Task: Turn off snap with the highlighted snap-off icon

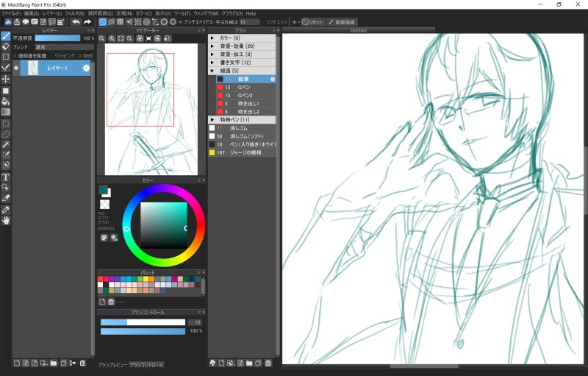Action: [102, 22]
